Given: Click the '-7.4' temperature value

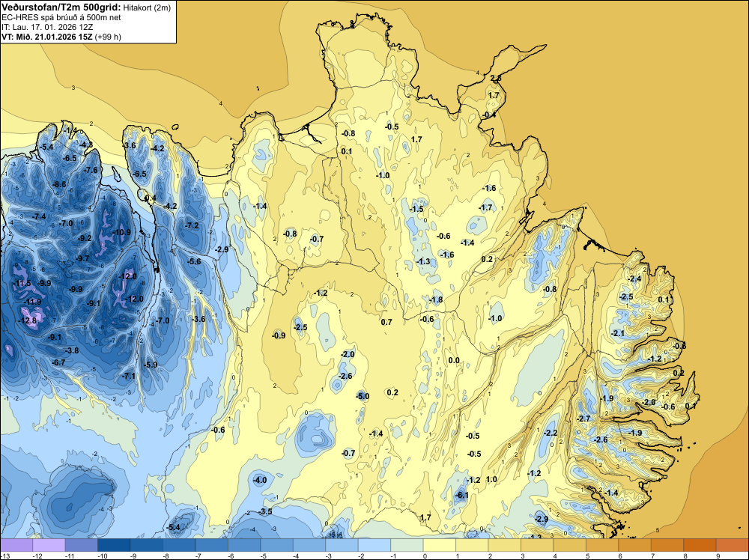Looking at the screenshot, I should click(39, 217).
